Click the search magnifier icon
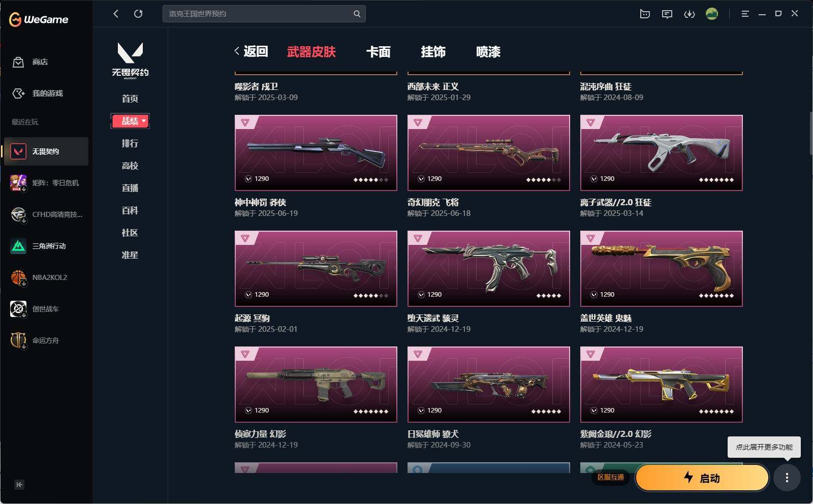Image resolution: width=813 pixels, height=504 pixels. click(x=357, y=14)
